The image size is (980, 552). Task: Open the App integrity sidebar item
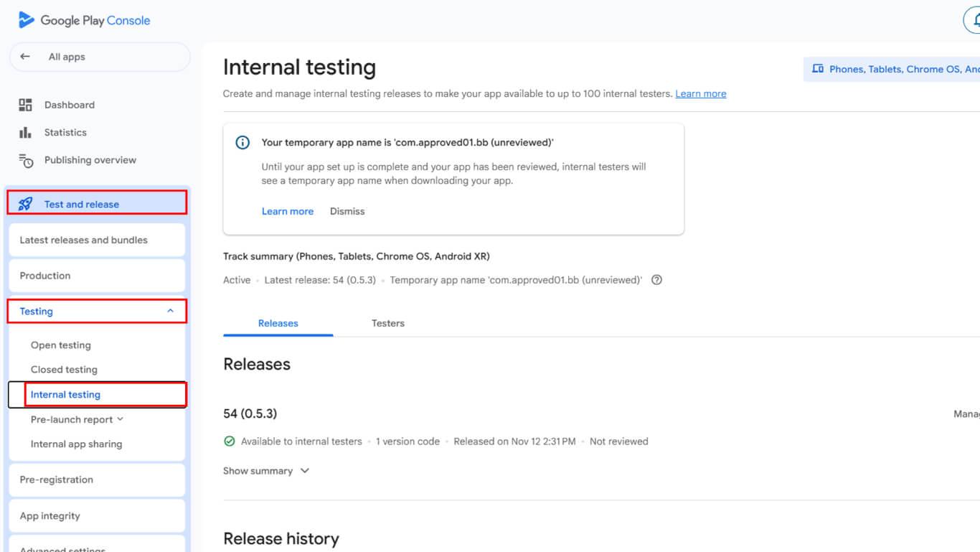(x=50, y=515)
